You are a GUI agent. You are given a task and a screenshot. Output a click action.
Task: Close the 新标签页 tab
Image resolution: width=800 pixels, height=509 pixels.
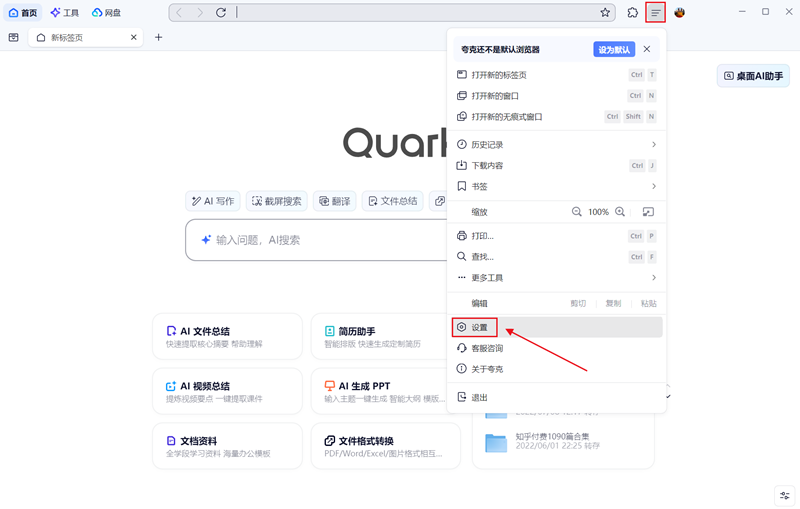click(134, 37)
